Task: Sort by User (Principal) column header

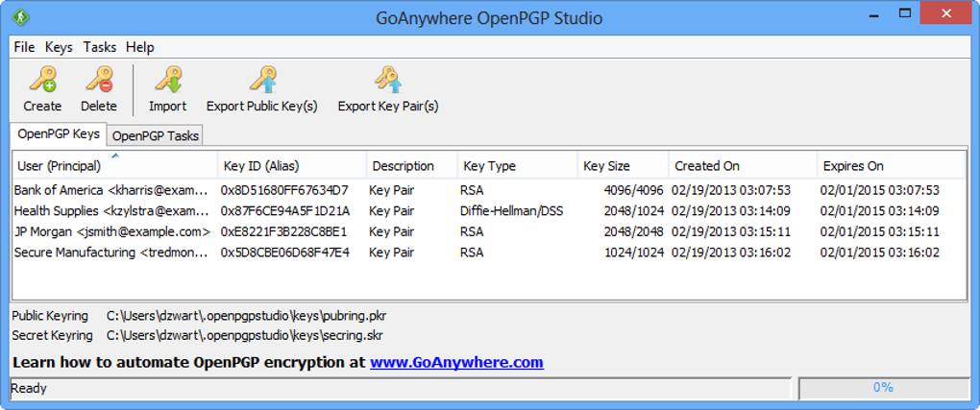Action: (x=60, y=166)
